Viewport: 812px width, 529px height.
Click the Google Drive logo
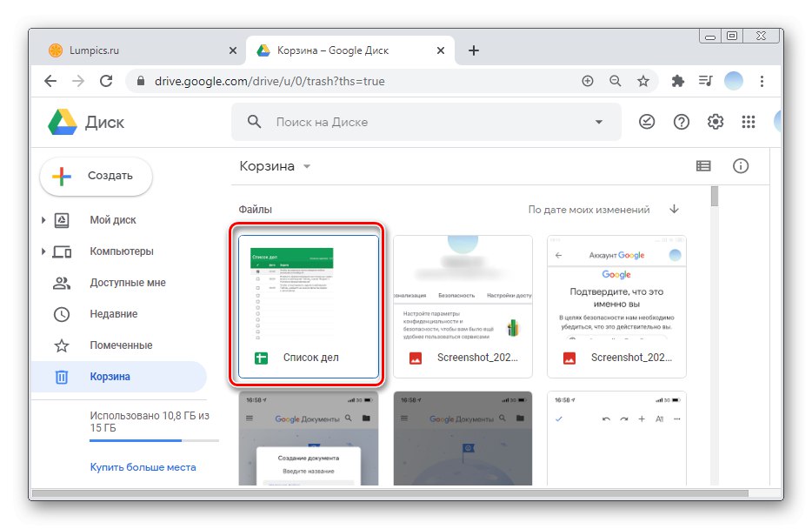tap(63, 123)
